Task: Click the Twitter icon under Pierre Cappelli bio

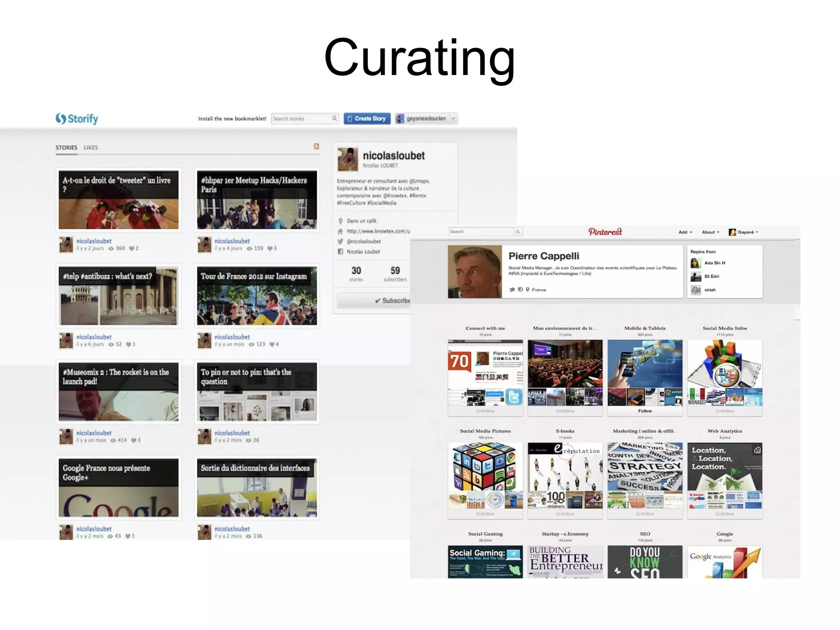Action: 512,290
